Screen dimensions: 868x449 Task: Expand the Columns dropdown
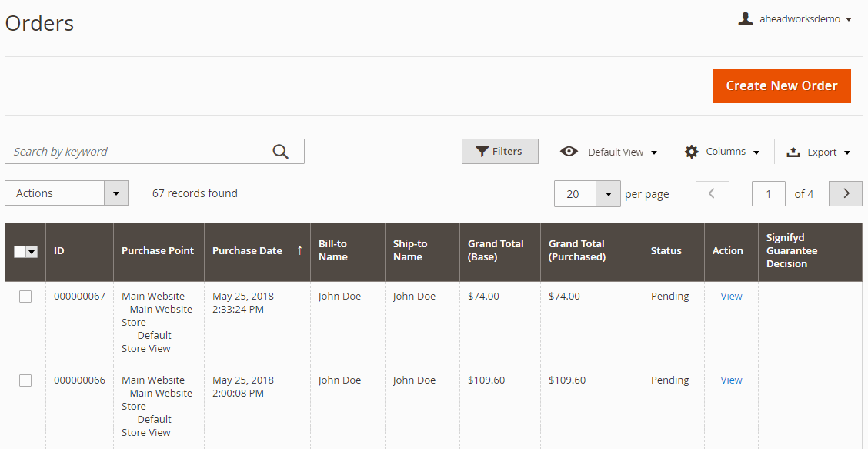tap(756, 152)
